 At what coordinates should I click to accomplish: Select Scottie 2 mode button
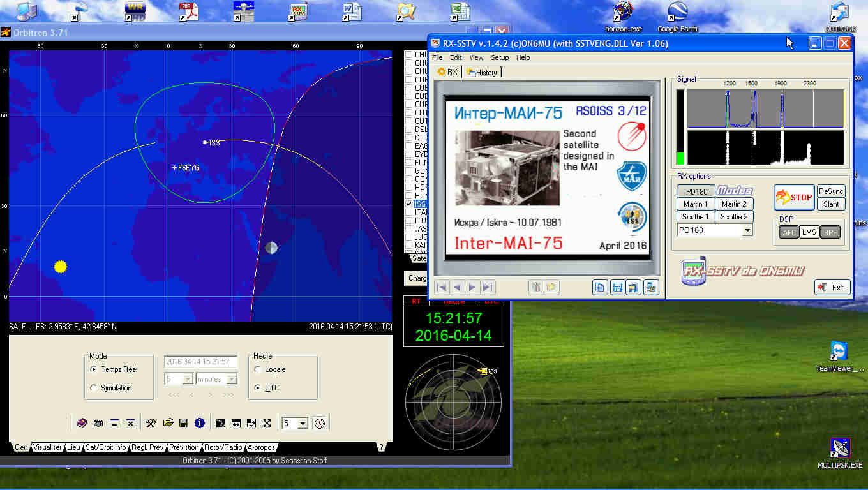(x=734, y=217)
